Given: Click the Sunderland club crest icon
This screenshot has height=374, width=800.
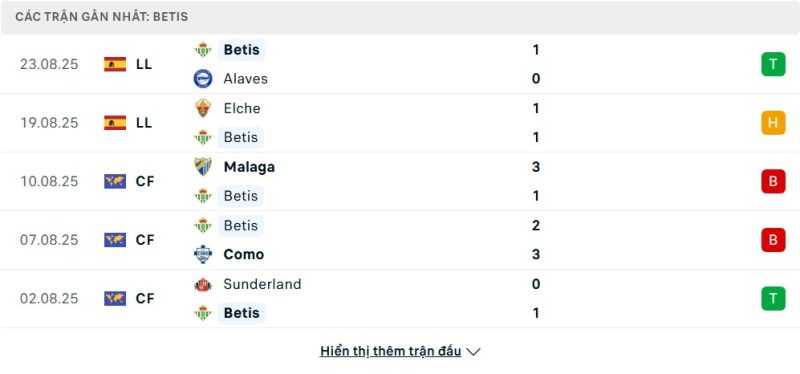Looking at the screenshot, I should [x=203, y=284].
